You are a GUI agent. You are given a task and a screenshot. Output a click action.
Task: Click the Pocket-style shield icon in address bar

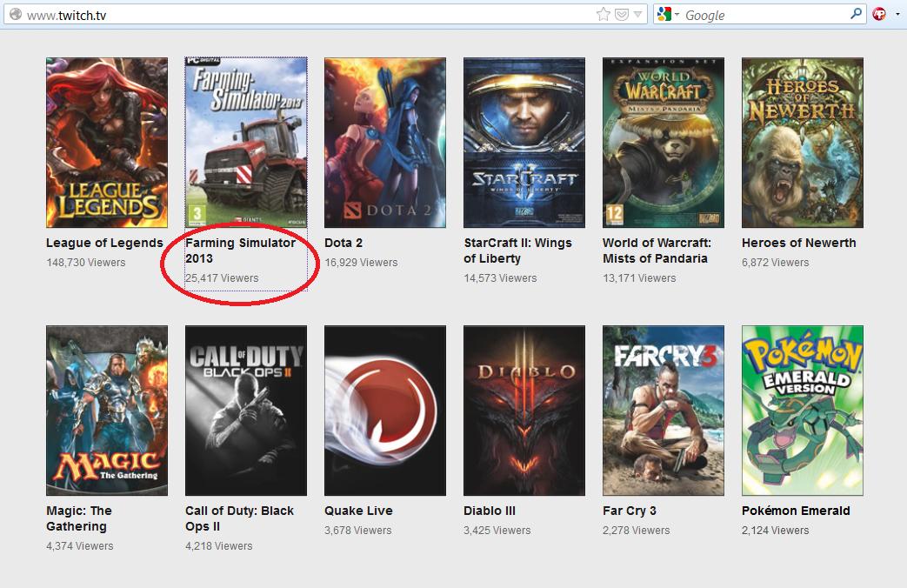622,15
